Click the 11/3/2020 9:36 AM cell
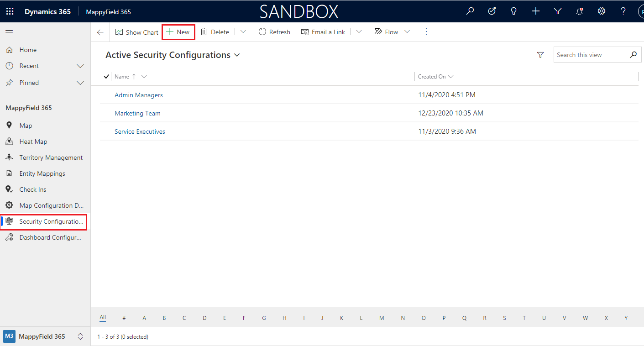This screenshot has height=346, width=644. (x=447, y=131)
